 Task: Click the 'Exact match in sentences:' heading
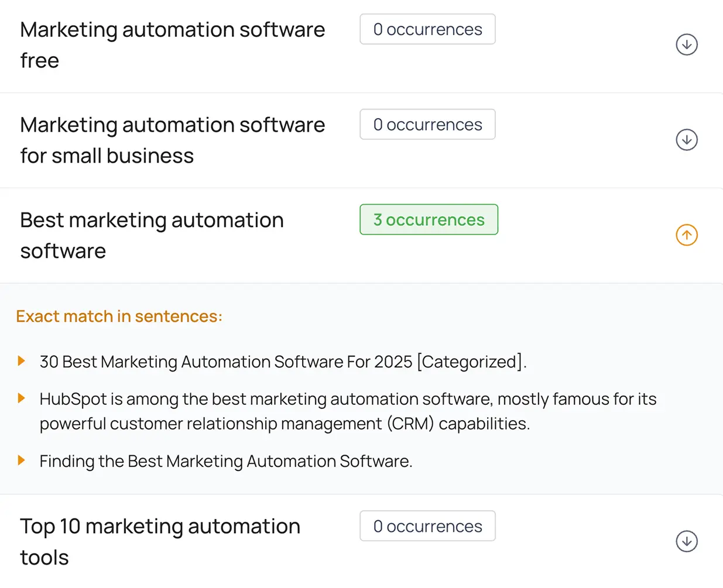[x=119, y=317]
